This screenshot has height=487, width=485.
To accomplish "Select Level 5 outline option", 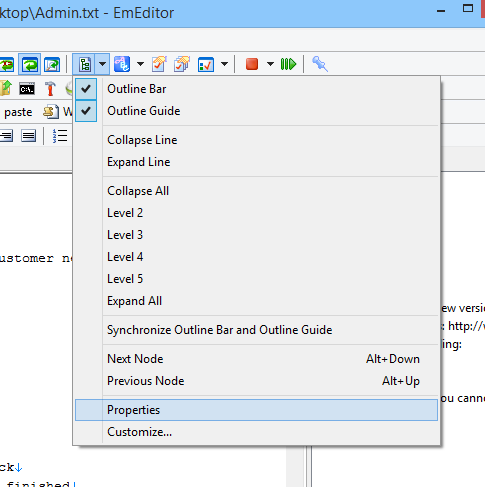I will pos(256,279).
